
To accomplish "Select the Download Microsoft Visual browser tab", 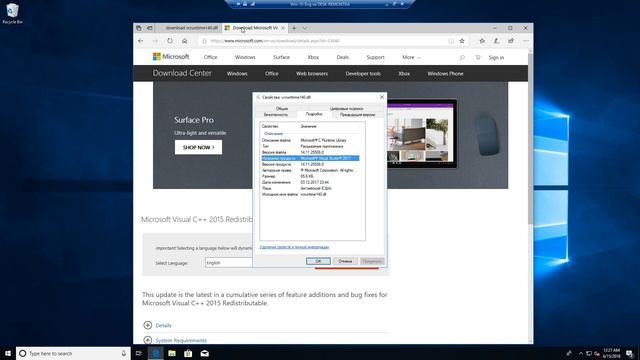I will [255, 28].
